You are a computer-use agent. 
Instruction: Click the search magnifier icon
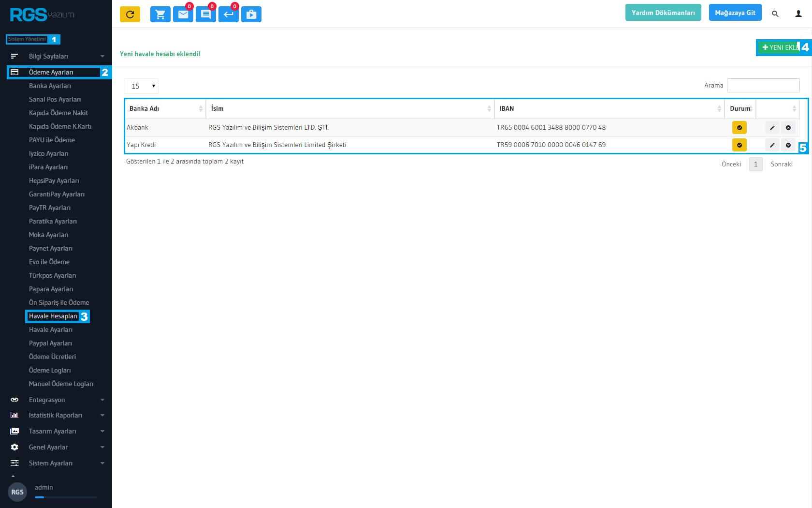(x=775, y=14)
